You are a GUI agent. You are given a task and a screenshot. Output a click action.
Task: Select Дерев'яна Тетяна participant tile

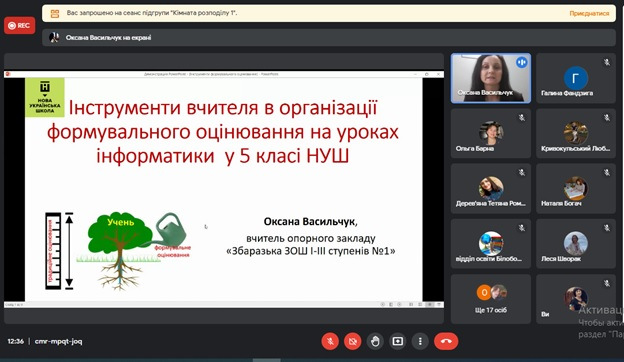tap(491, 189)
